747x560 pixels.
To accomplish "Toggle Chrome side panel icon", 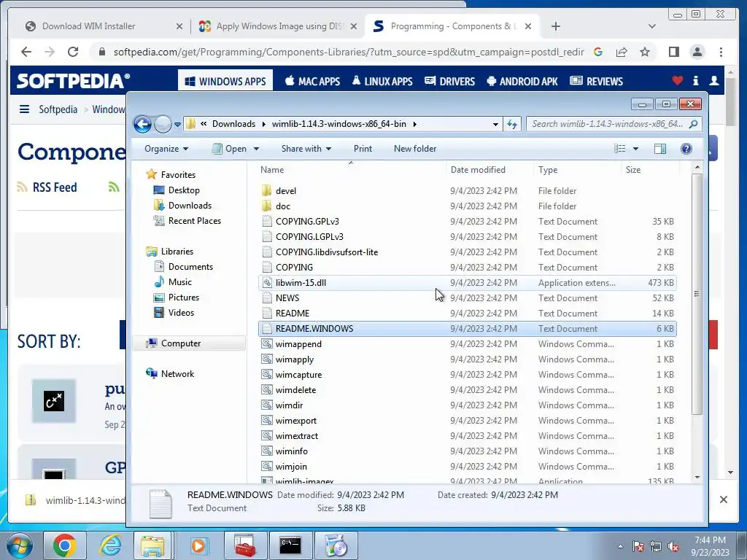I will 673,52.
